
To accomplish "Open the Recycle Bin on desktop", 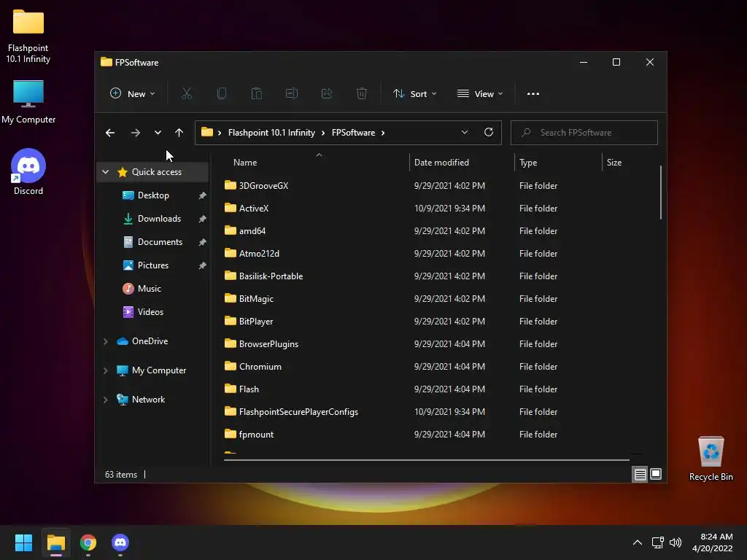I will click(711, 458).
